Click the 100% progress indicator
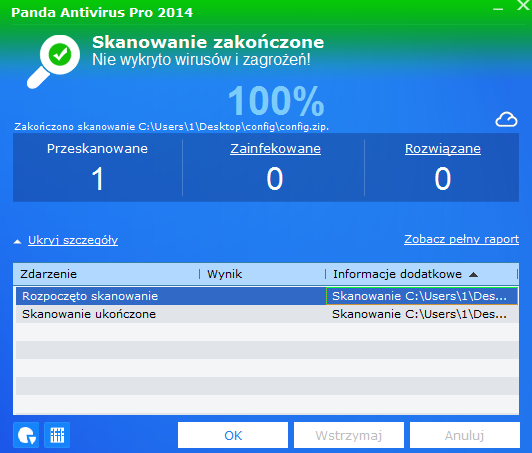This screenshot has height=453, width=532. pos(276,101)
